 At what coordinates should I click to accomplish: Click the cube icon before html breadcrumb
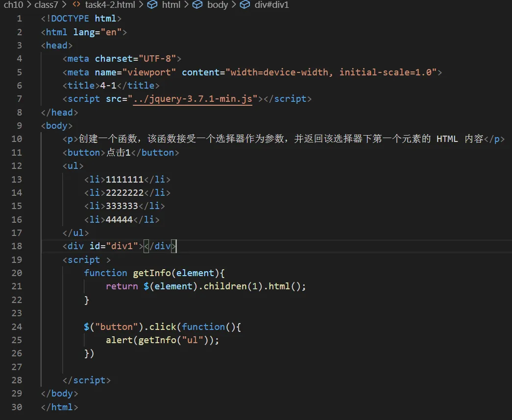tap(152, 4)
